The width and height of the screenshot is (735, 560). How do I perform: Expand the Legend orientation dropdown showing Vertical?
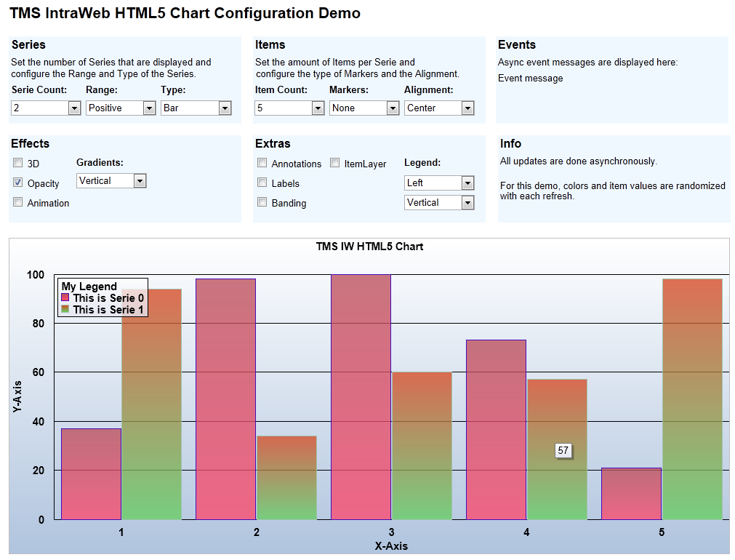point(469,202)
